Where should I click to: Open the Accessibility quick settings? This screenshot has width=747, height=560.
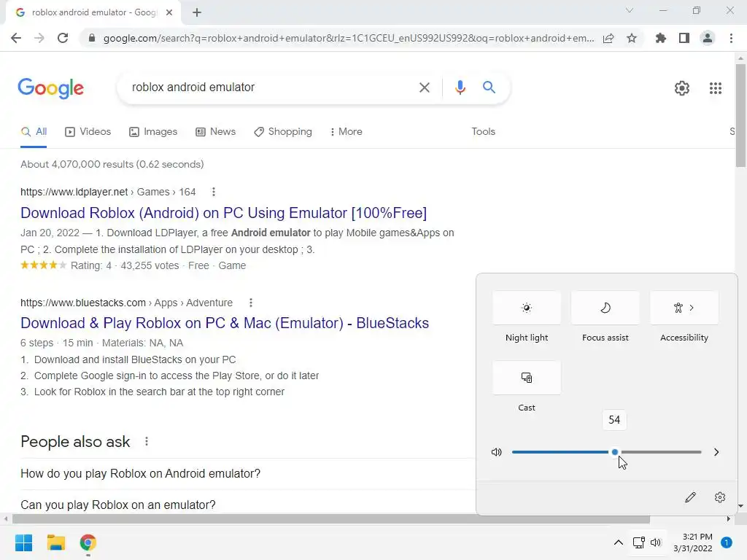(684, 308)
